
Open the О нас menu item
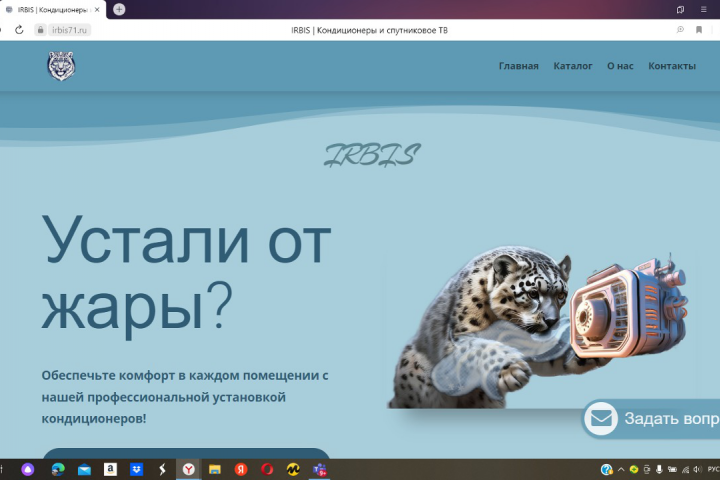pyautogui.click(x=620, y=66)
